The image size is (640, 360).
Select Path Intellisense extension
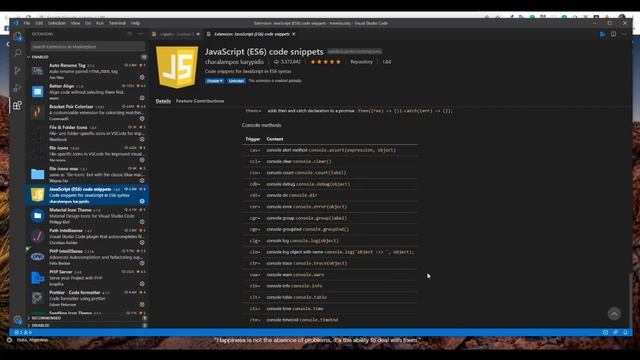(87, 236)
